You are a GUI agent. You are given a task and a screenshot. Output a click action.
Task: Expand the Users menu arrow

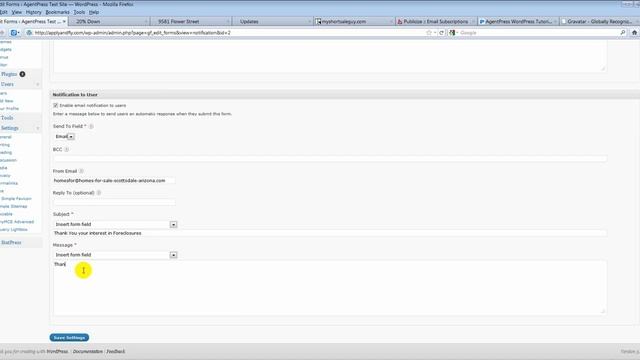click(x=38, y=84)
